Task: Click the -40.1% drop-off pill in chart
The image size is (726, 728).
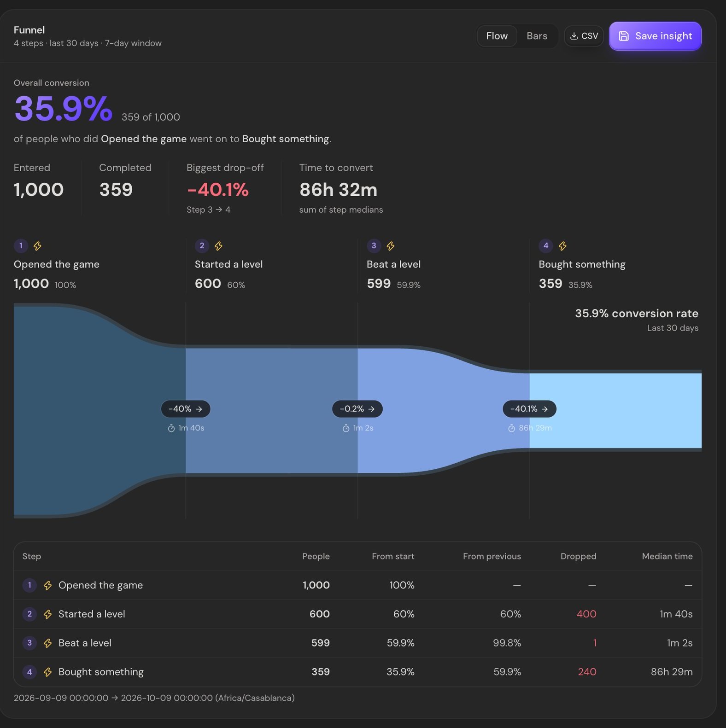Action: click(x=529, y=409)
